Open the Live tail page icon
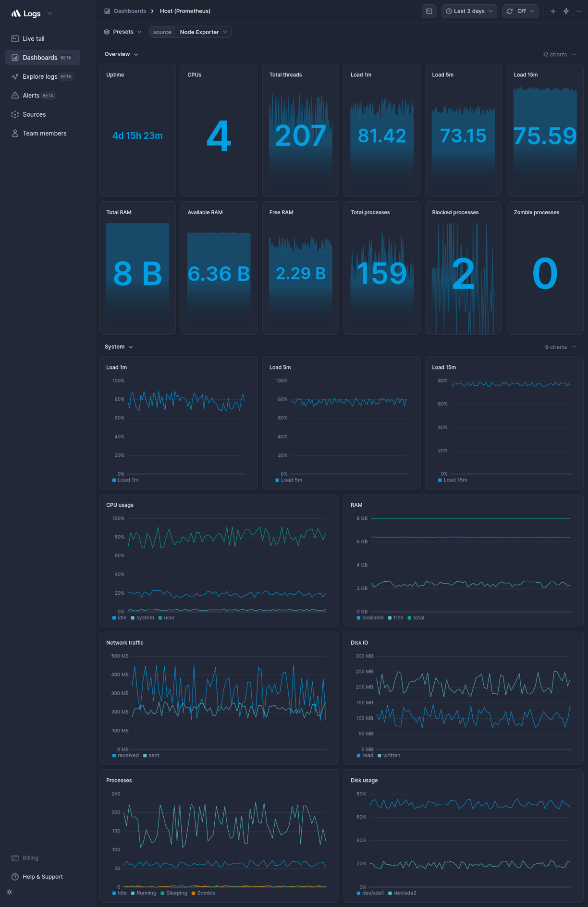Screen dimensions: 588x907 click(15, 38)
